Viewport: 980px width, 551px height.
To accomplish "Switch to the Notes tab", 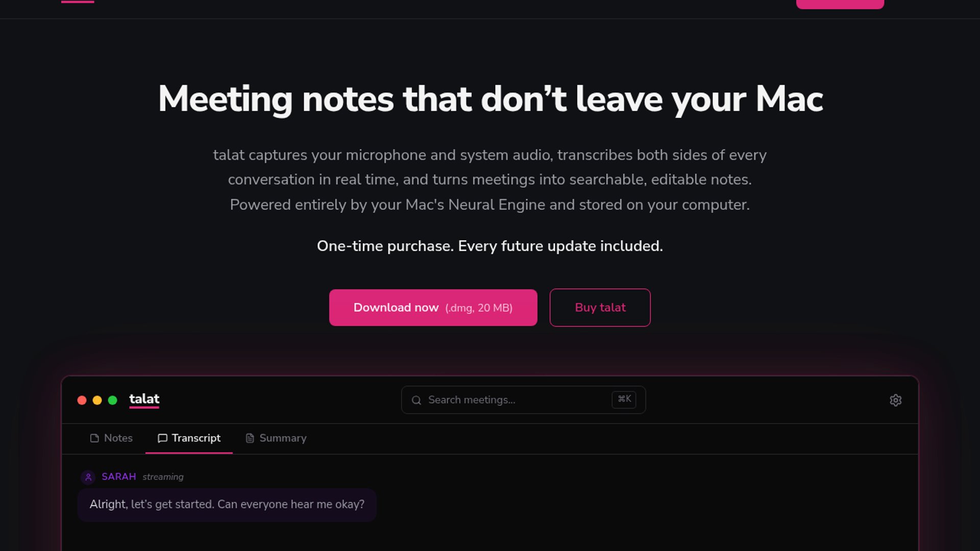I will coord(118,438).
